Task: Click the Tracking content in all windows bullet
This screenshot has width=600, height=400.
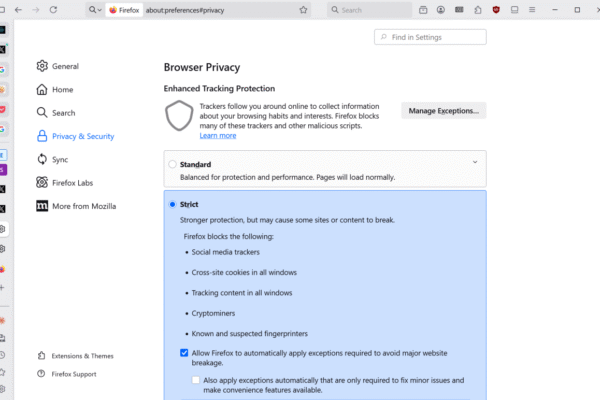Action: (242, 293)
